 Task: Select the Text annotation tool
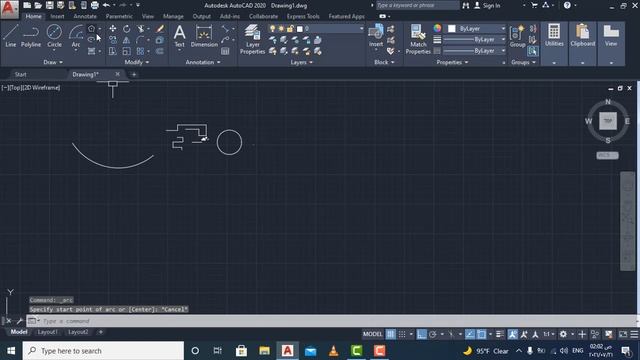[180, 36]
